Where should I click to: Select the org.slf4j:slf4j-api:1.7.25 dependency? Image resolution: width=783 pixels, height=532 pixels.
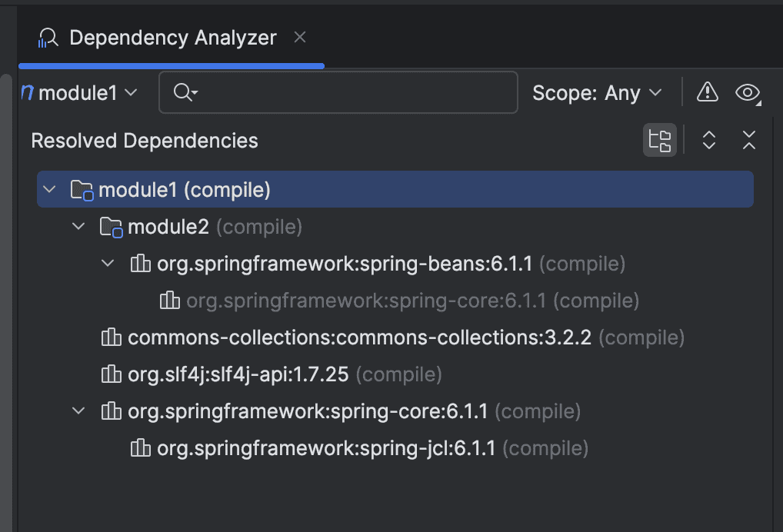(x=238, y=374)
